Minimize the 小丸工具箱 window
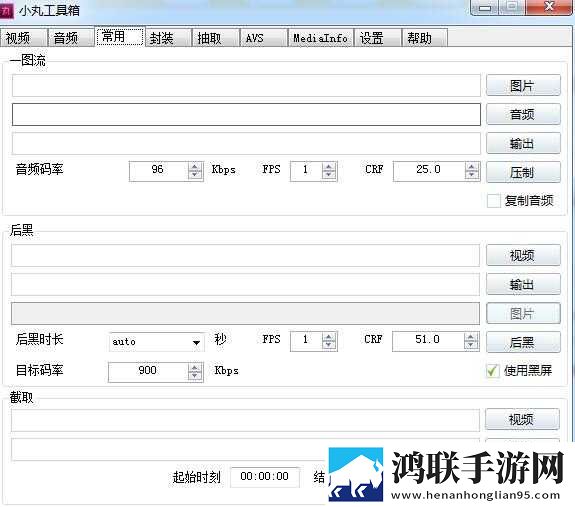 coord(484,7)
